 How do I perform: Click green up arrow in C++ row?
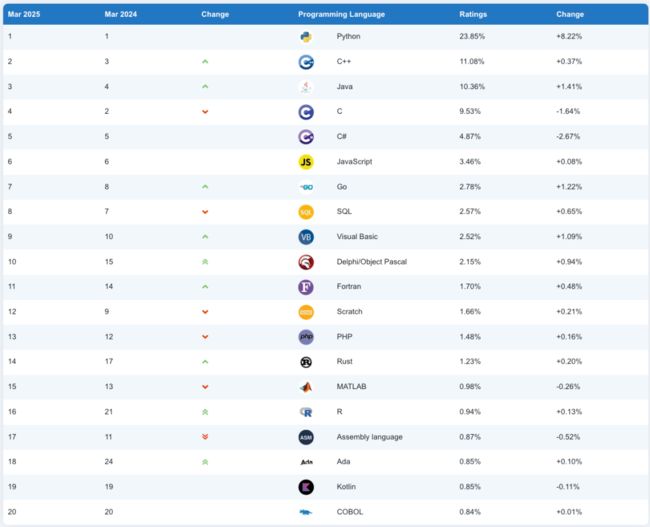pyautogui.click(x=205, y=62)
